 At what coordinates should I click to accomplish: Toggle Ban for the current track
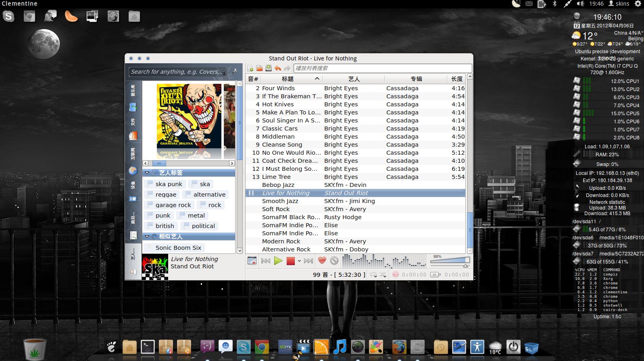(334, 261)
